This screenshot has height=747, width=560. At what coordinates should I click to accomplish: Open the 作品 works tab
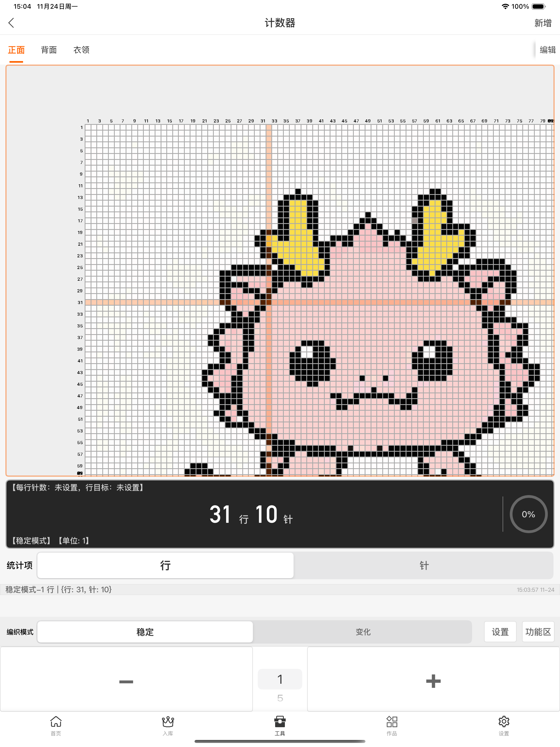pyautogui.click(x=392, y=726)
